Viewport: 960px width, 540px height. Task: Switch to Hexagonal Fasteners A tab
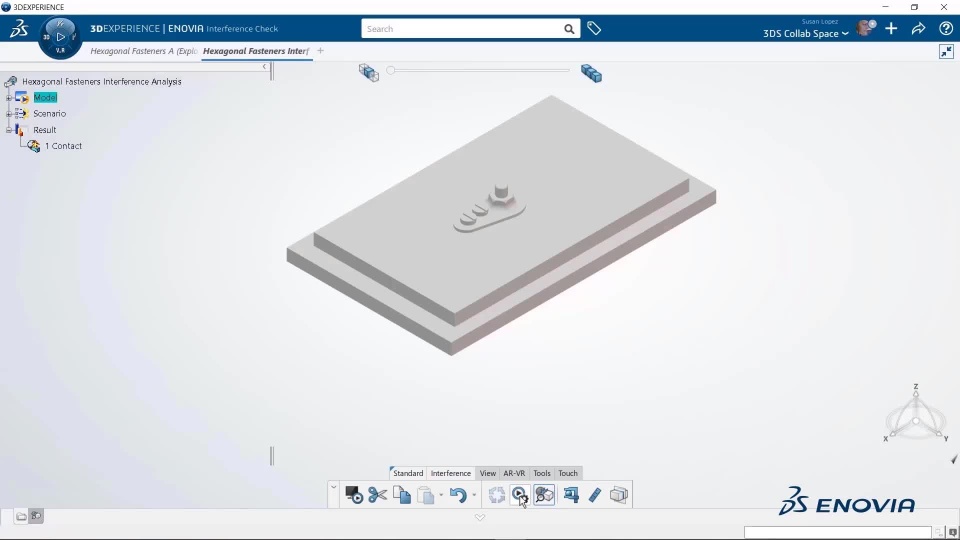pos(144,51)
